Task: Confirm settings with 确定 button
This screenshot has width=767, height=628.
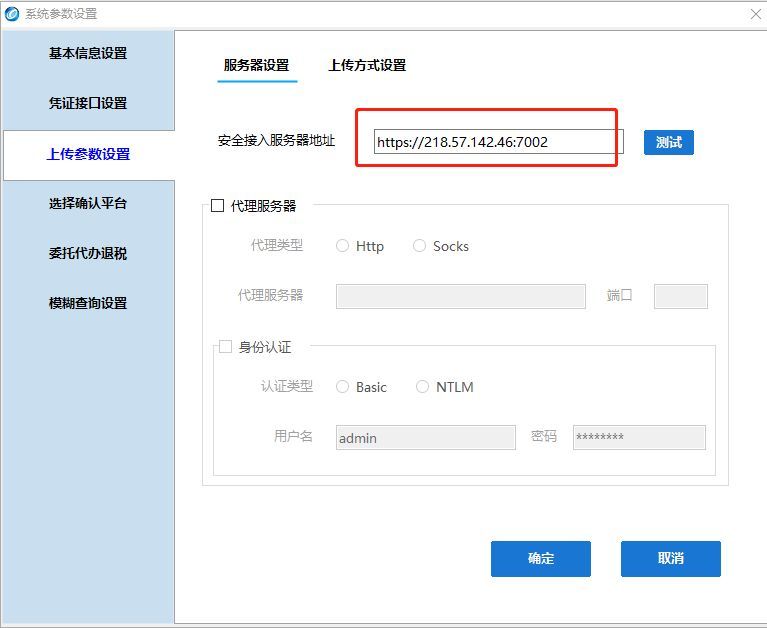Action: (541, 559)
